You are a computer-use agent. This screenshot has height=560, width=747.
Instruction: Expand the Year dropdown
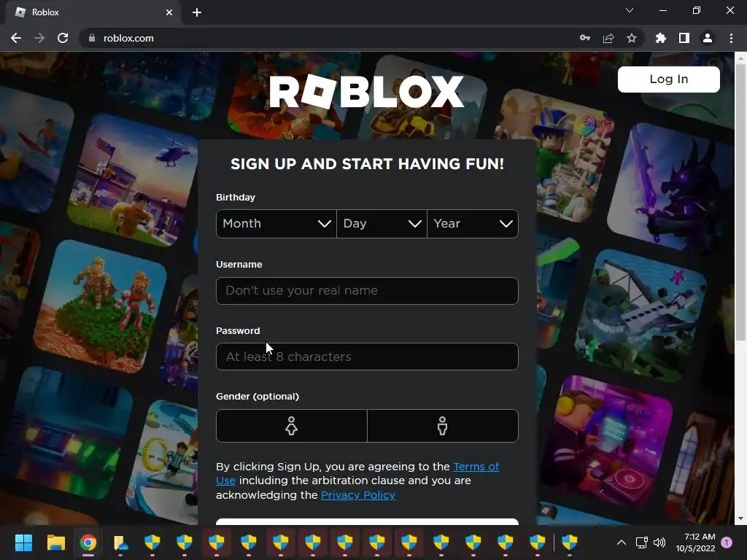coord(473,224)
